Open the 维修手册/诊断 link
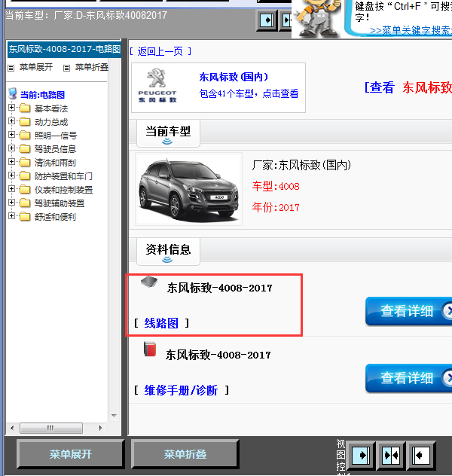This screenshot has width=452, height=476. [x=181, y=390]
